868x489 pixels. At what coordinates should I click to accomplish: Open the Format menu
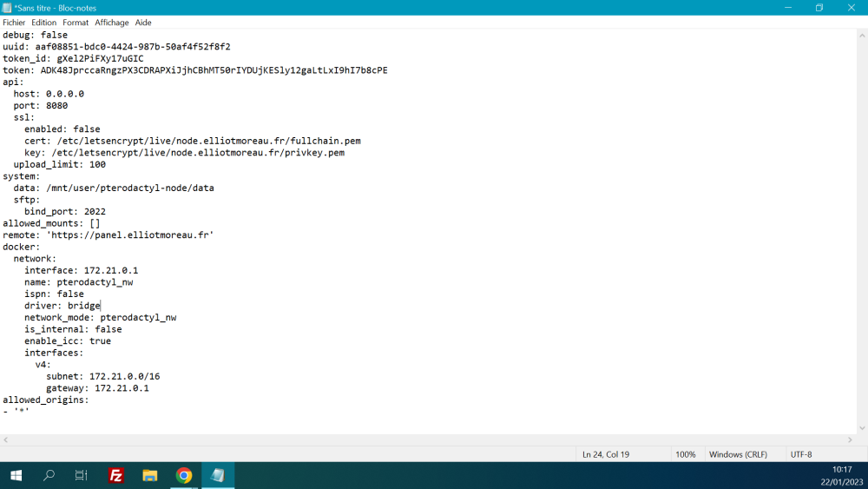pyautogui.click(x=76, y=23)
